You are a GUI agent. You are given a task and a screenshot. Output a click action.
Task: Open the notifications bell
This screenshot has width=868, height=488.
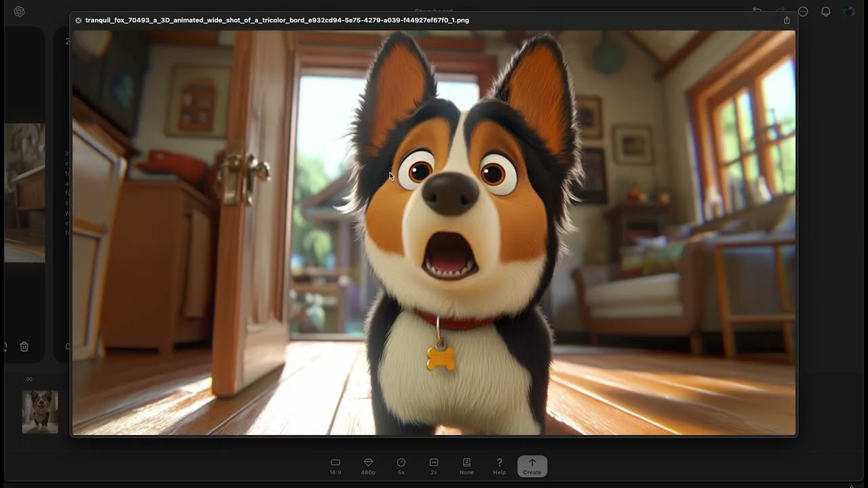pos(826,12)
